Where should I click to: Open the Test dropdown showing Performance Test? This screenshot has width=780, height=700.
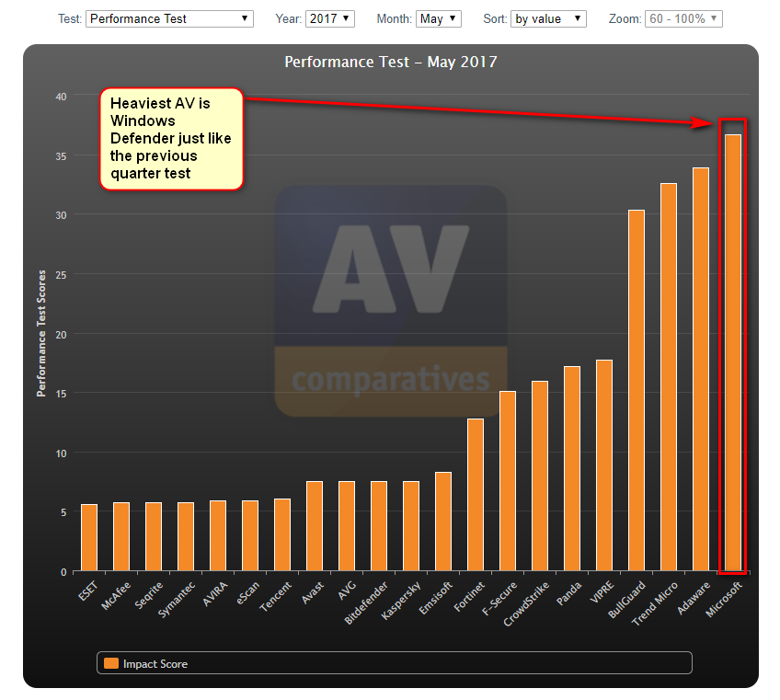point(169,19)
